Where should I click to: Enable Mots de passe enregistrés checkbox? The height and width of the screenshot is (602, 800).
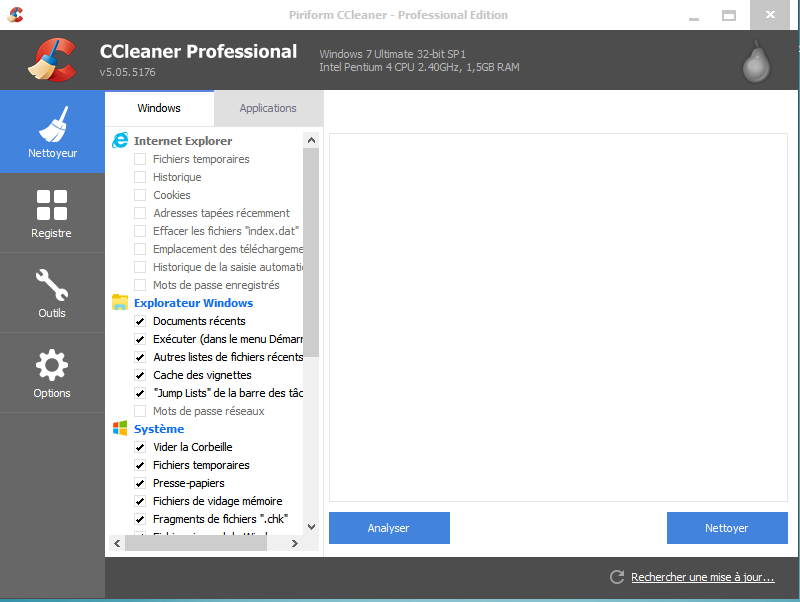pyautogui.click(x=140, y=285)
